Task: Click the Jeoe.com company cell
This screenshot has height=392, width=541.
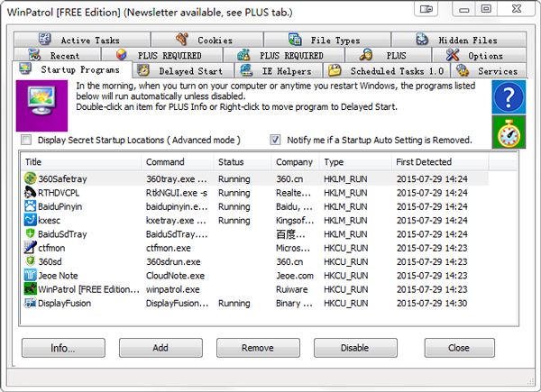Action: click(295, 276)
